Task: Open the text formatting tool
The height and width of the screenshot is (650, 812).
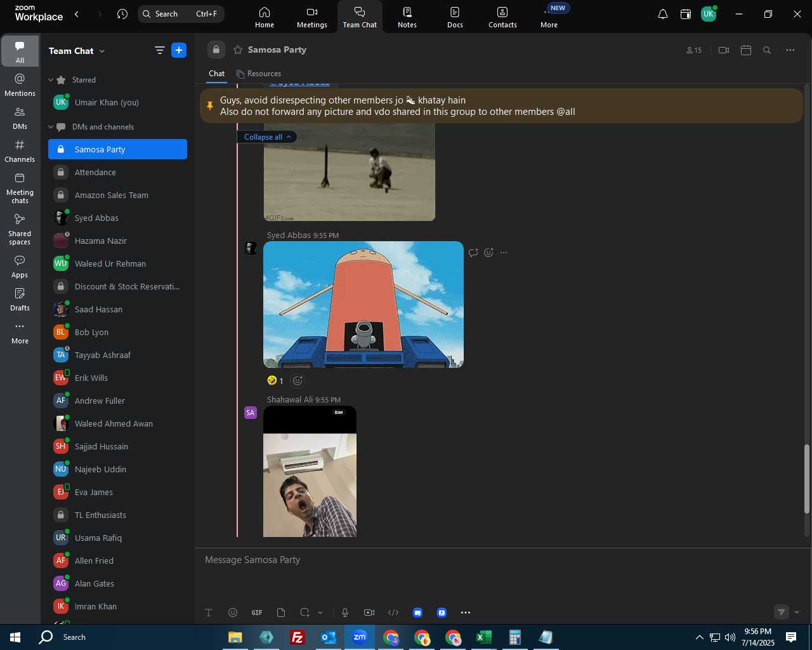Action: [x=209, y=613]
